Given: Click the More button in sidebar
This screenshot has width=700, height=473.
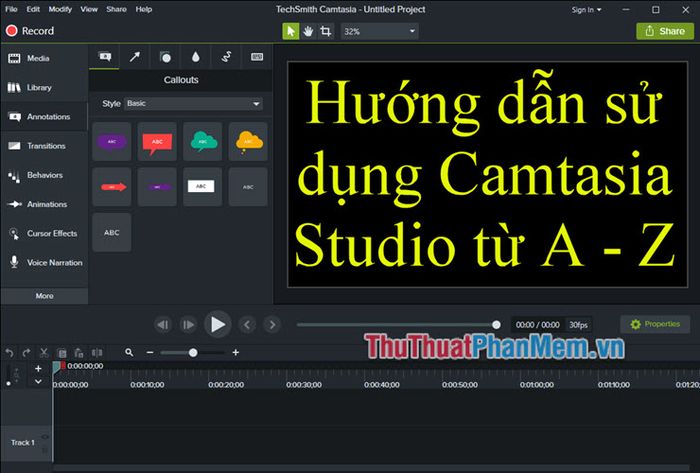Looking at the screenshot, I should pos(44,295).
